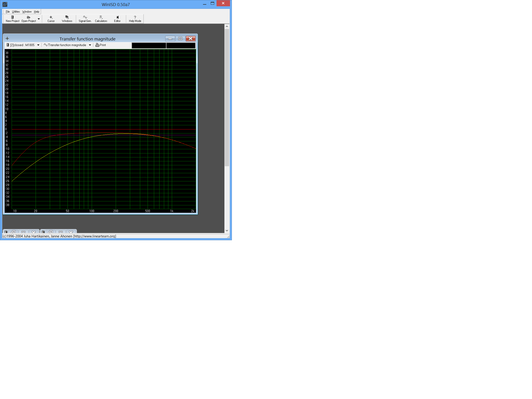Maximize the first minimized project window
The image size is (532, 399).
pos(23,232)
